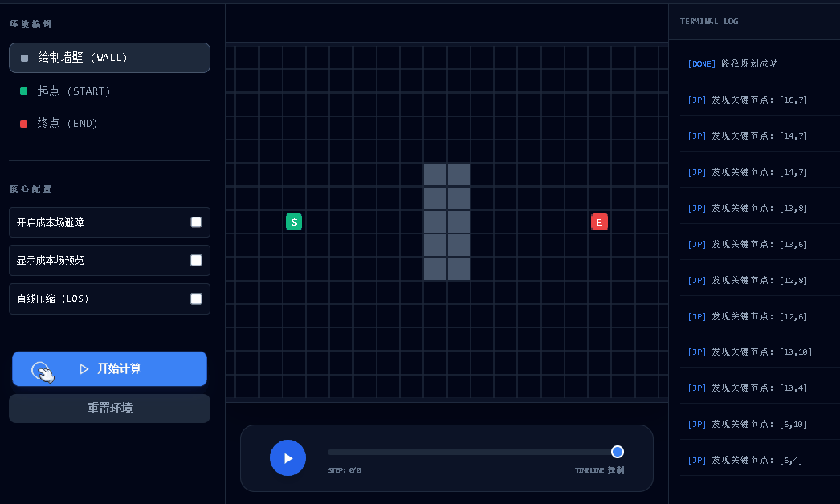Click the gray wall square icon
Image resolution: width=840 pixels, height=504 pixels.
pos(24,58)
